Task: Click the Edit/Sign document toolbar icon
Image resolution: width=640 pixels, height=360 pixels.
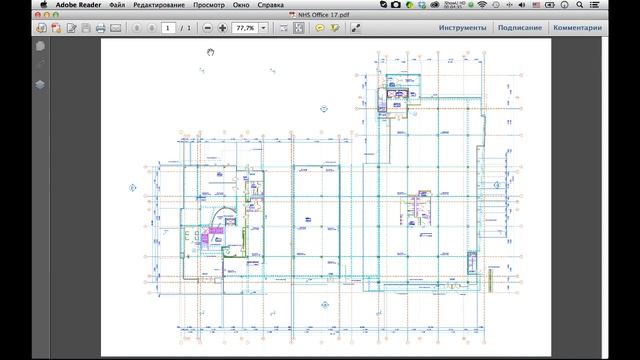Action: [71, 28]
